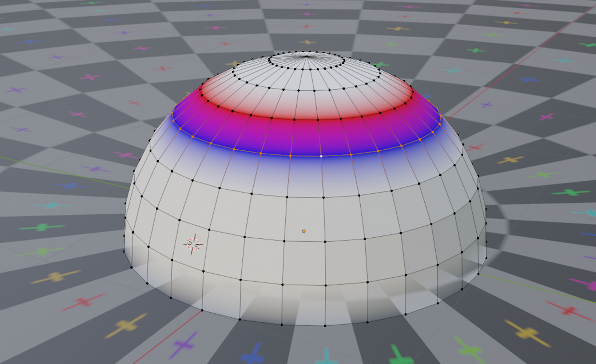The height and width of the screenshot is (364, 596).
Task: Click the red-white 3D cursor on the dome
Action: pyautogui.click(x=193, y=244)
